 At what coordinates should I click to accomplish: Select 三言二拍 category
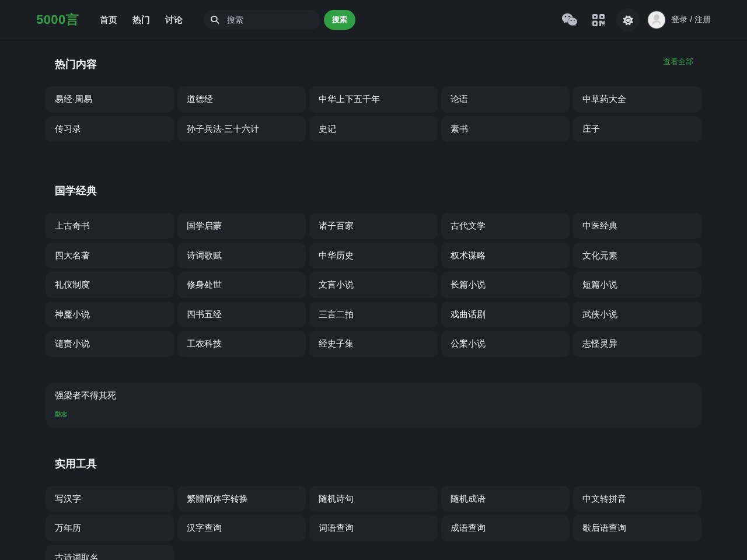pos(373,314)
